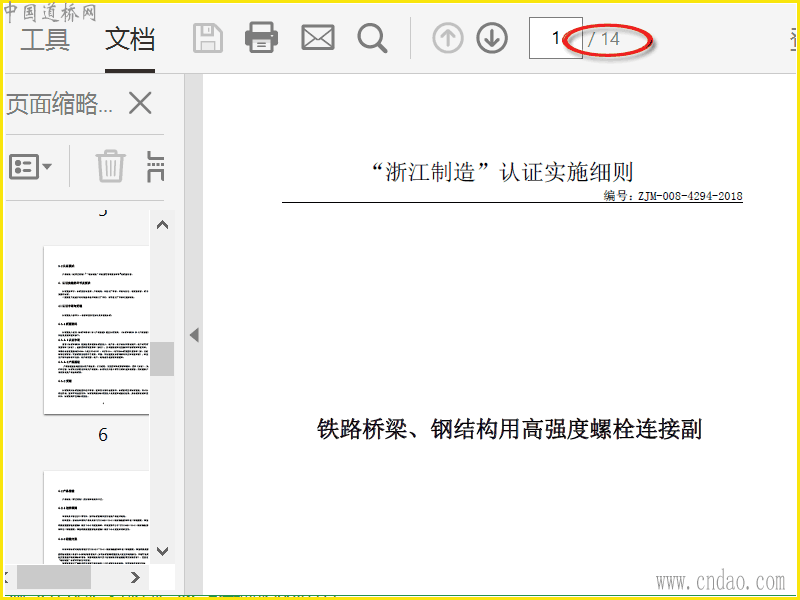Click the page label 6
Screen dimensions: 800x600
[x=103, y=435]
